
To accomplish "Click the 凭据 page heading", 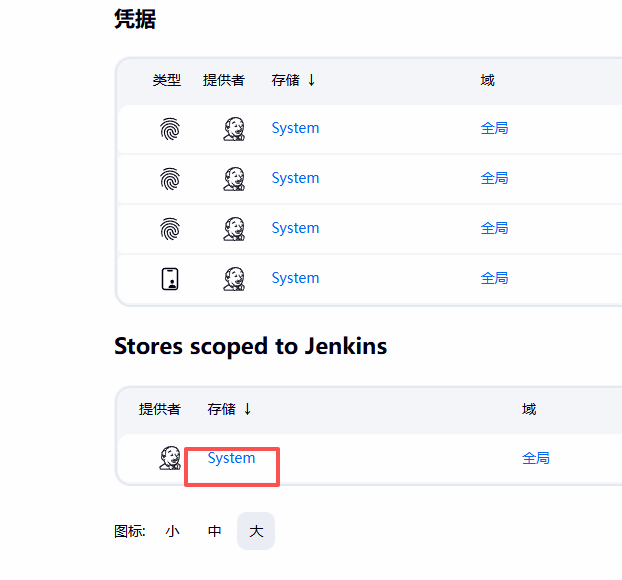I will [135, 19].
